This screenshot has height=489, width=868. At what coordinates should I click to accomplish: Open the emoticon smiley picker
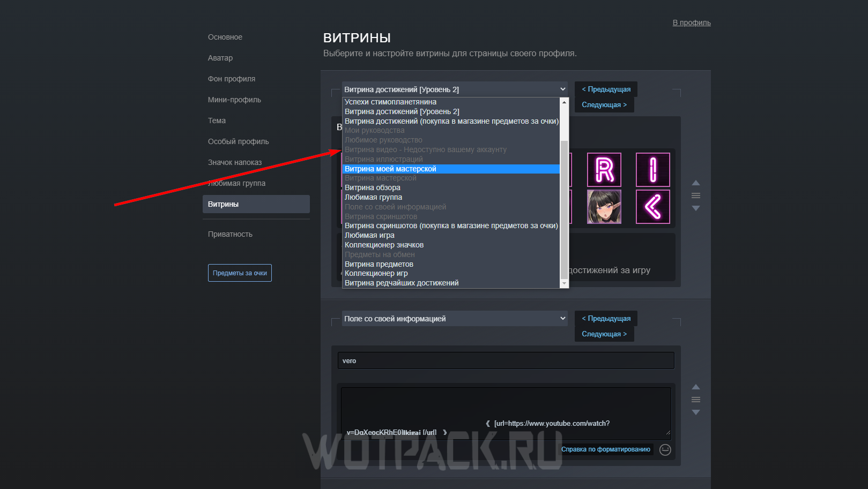665,450
